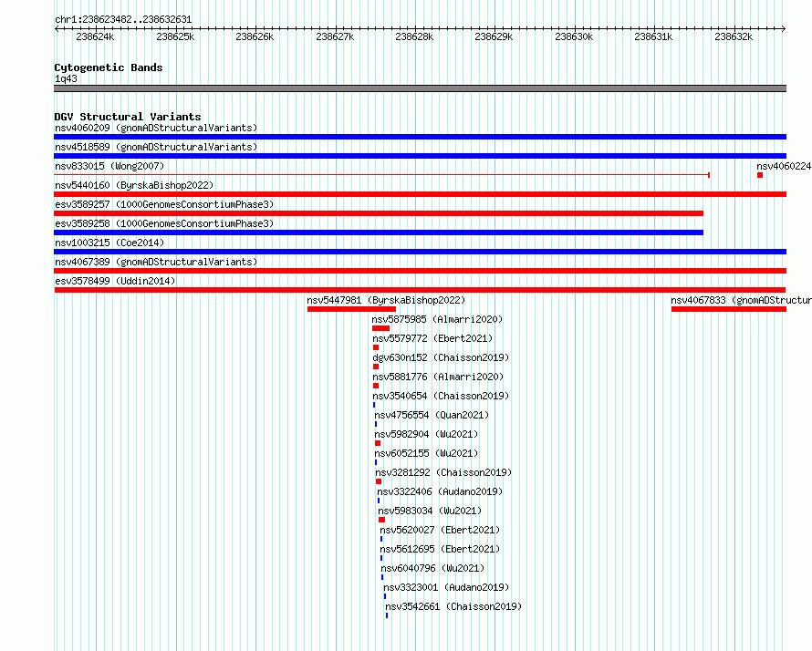Viewport: 812px width, 651px height.
Task: Open the nsv5612695 (Ebert2021) label
Action: [440, 549]
